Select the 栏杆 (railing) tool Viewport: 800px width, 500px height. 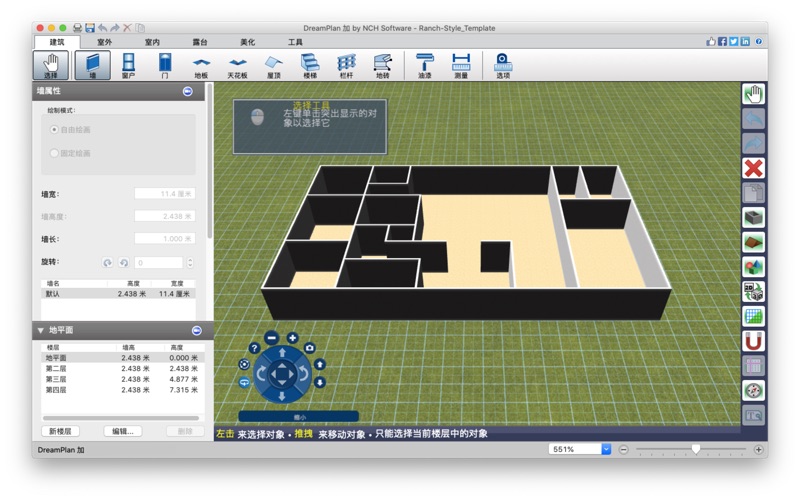tap(346, 65)
